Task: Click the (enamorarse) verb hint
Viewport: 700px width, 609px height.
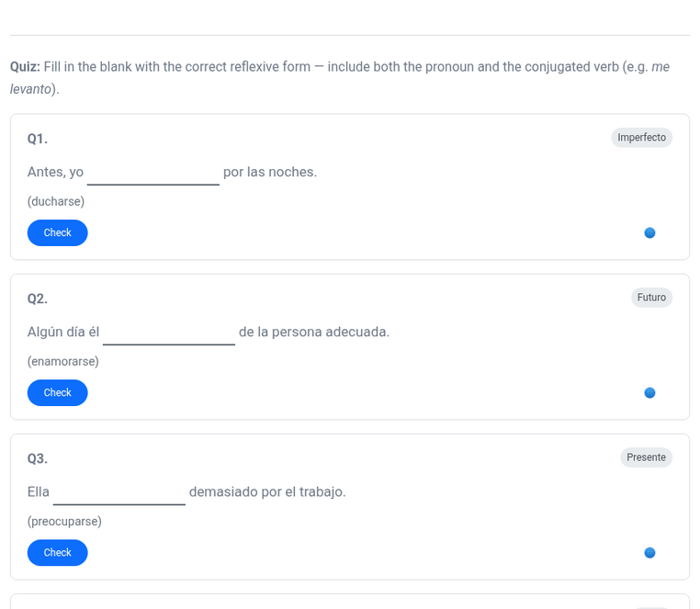Action: [x=63, y=361]
